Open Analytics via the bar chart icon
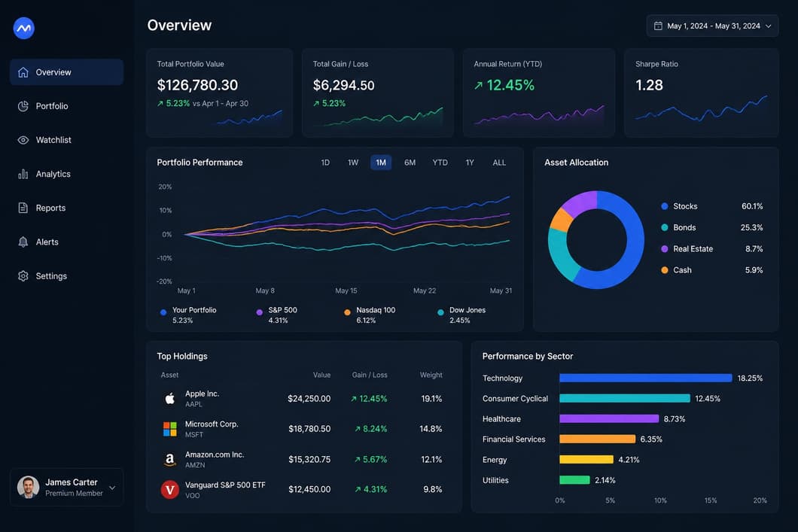Screen dimensions: 798x532 click(x=23, y=174)
